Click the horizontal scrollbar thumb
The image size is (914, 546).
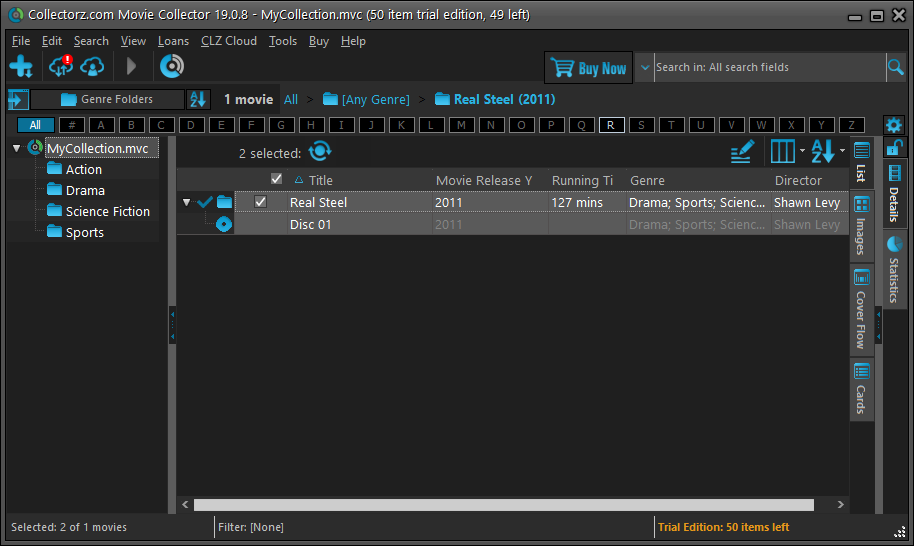tap(504, 505)
